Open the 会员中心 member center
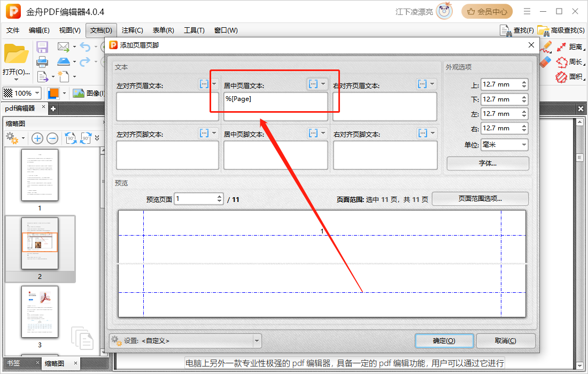 pos(487,12)
